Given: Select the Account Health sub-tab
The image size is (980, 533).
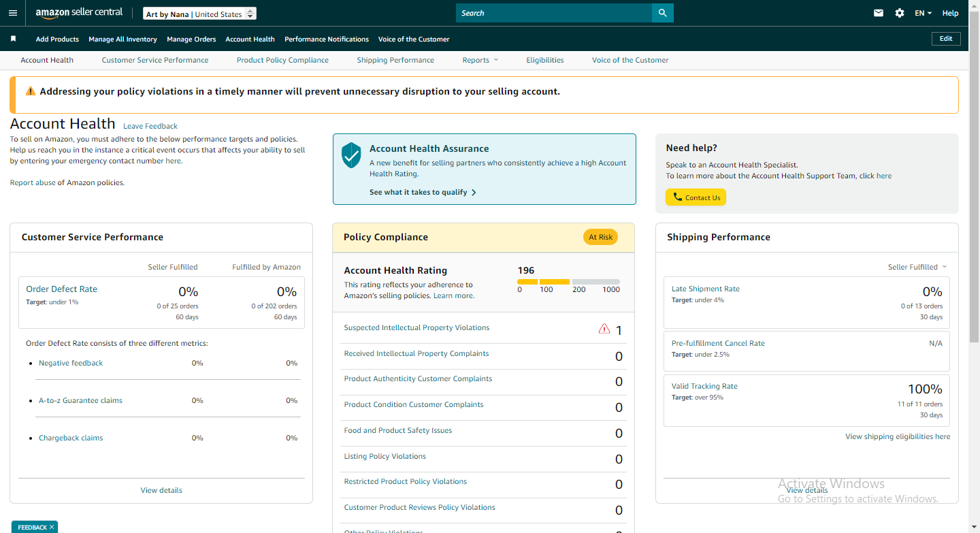Looking at the screenshot, I should pyautogui.click(x=47, y=60).
